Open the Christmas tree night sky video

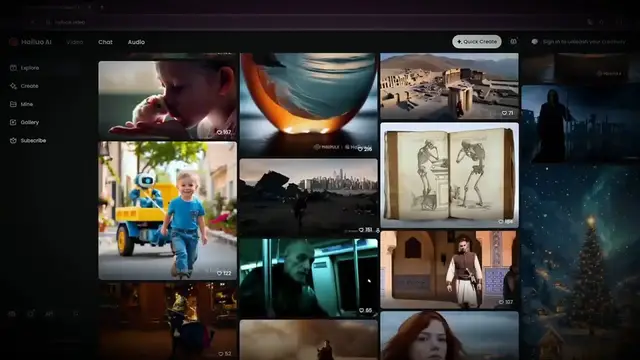point(580,263)
